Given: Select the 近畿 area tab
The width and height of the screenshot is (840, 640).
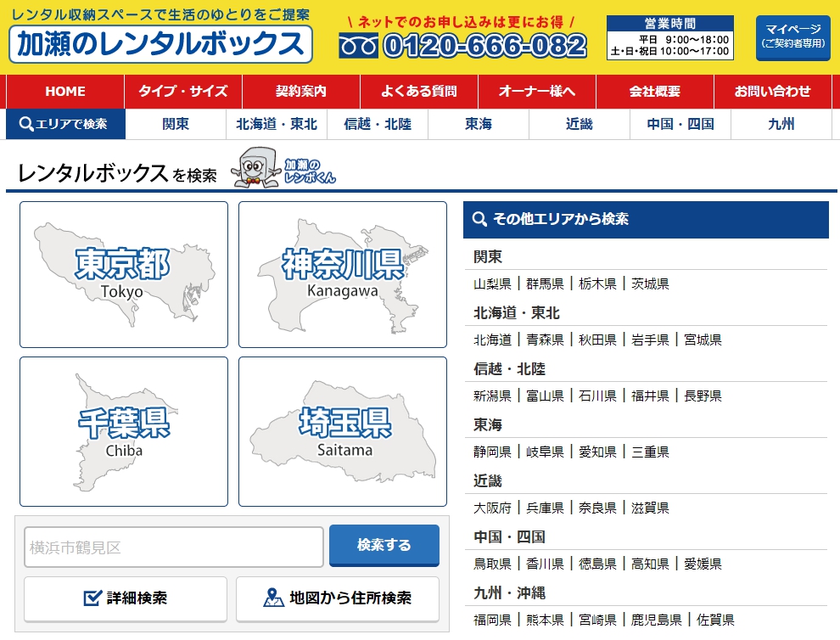Looking at the screenshot, I should coord(580,125).
